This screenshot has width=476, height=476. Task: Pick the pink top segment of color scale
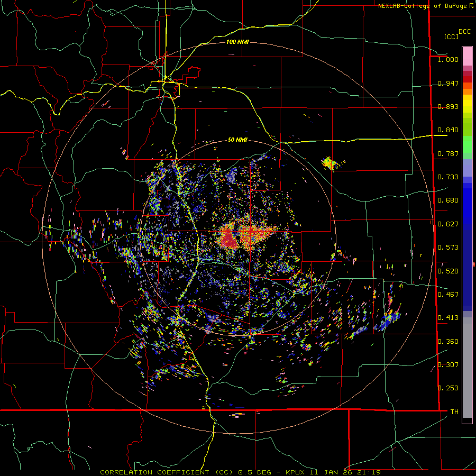(467, 56)
